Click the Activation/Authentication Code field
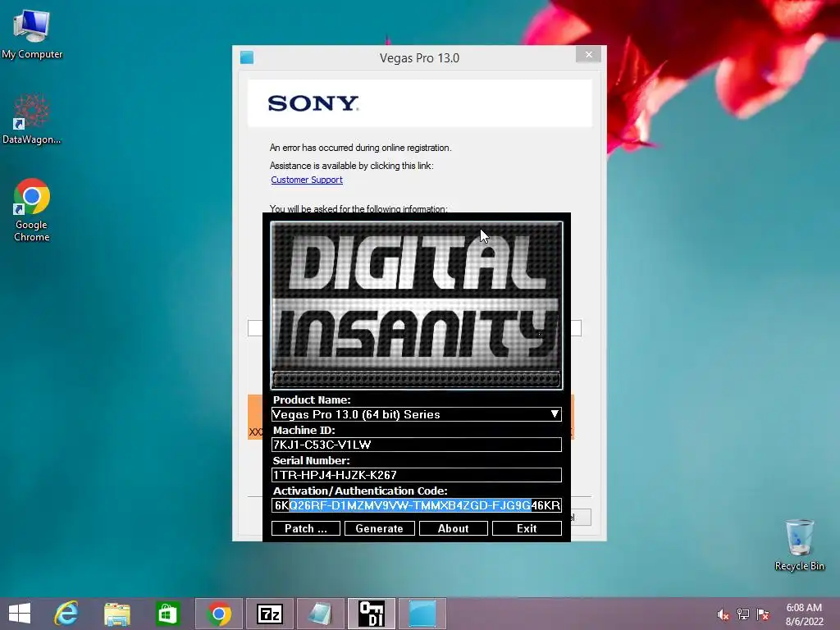Screen dimensions: 840x630 point(416,505)
